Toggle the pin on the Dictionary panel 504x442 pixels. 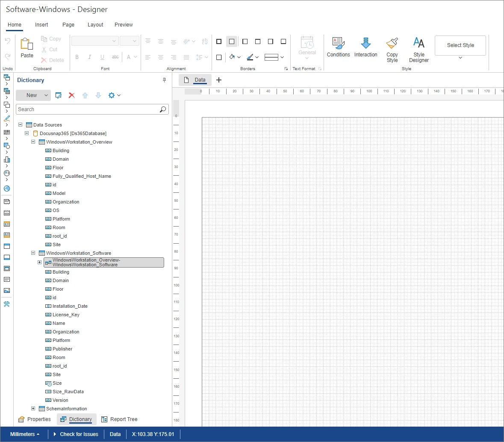(164, 80)
